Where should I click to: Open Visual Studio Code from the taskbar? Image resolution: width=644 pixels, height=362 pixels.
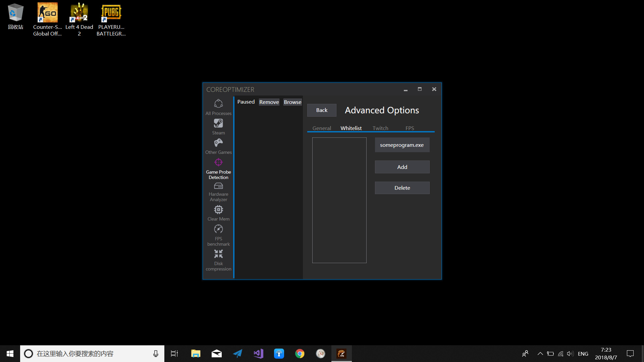click(x=258, y=353)
